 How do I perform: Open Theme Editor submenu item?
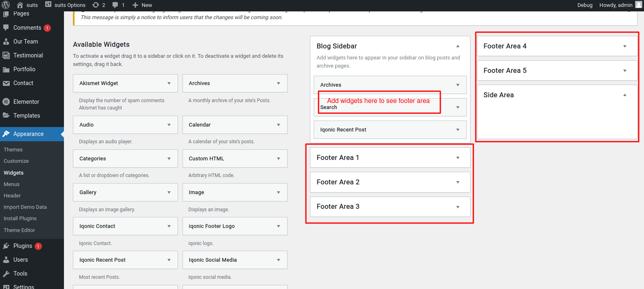19,230
